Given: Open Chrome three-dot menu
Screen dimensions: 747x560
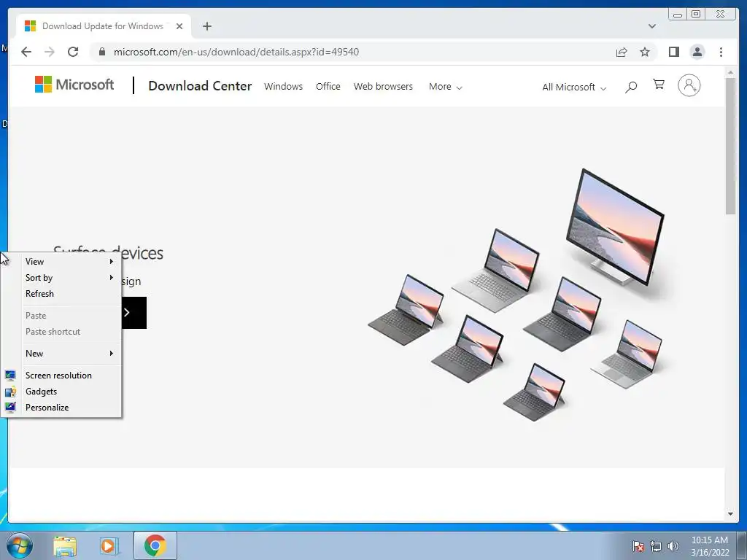Looking at the screenshot, I should [x=721, y=52].
